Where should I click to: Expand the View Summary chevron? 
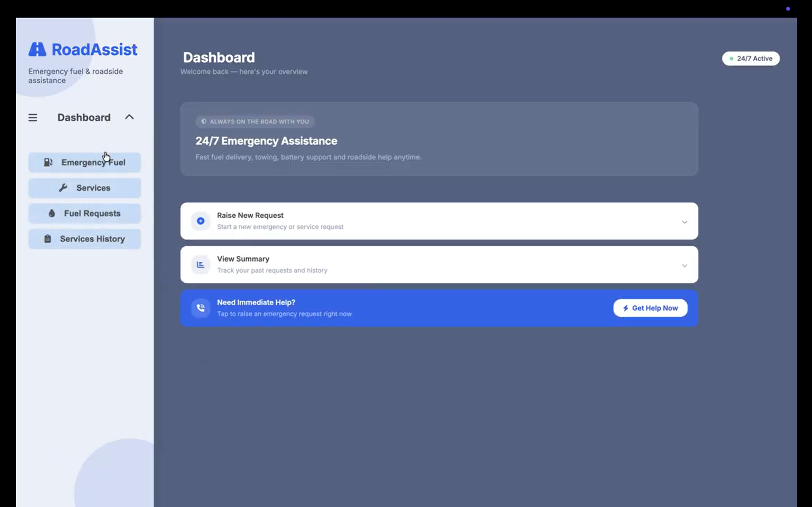click(684, 266)
